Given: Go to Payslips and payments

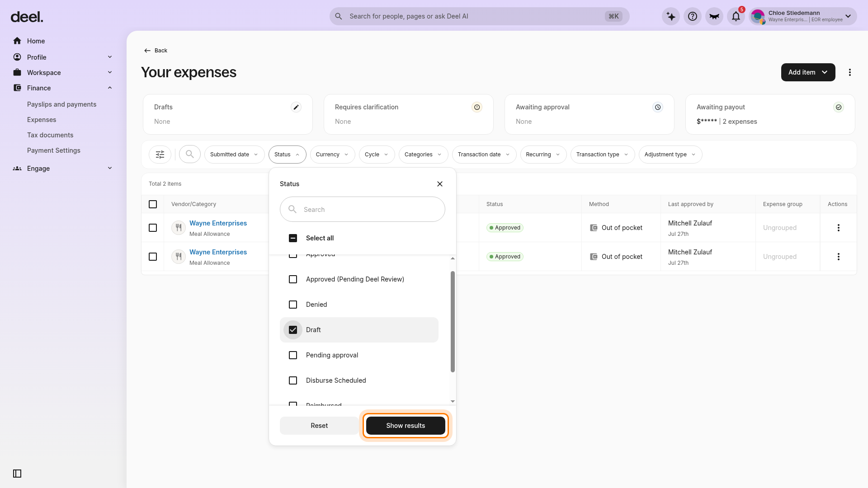Looking at the screenshot, I should coord(61,104).
